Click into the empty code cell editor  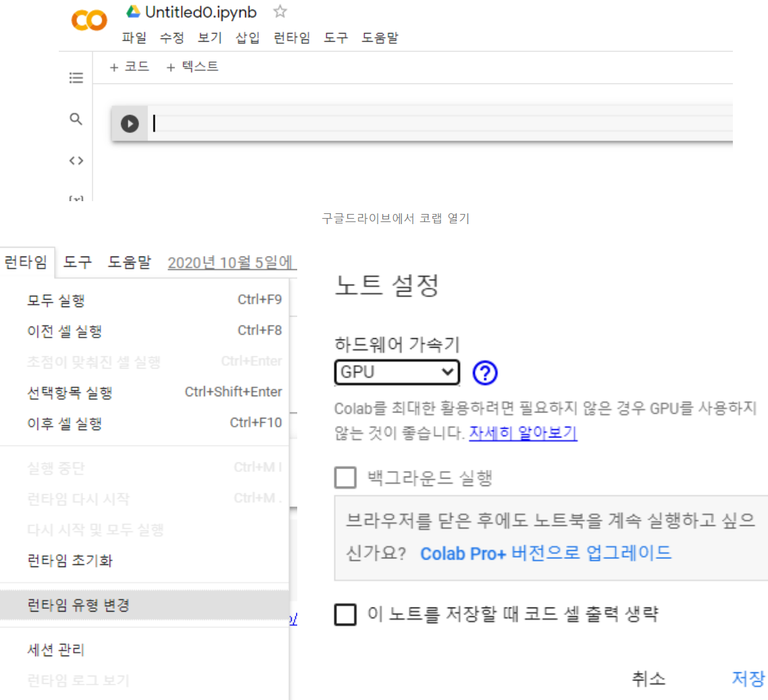[440, 124]
